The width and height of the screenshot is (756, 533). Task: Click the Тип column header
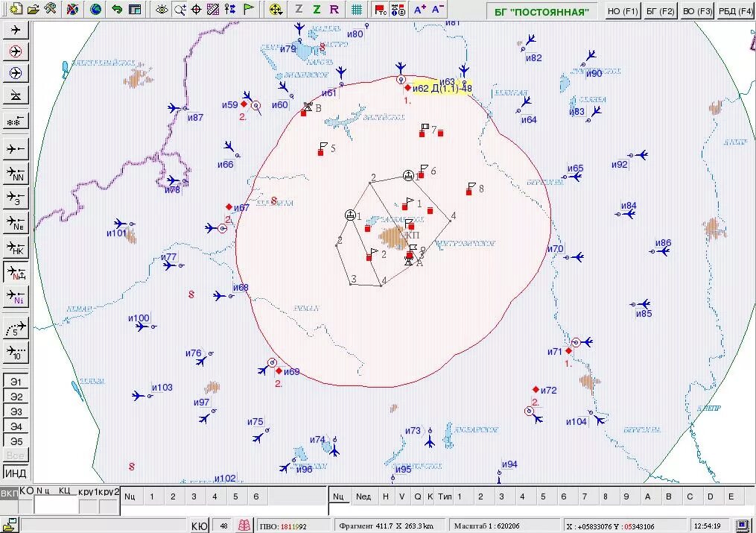[x=445, y=496]
